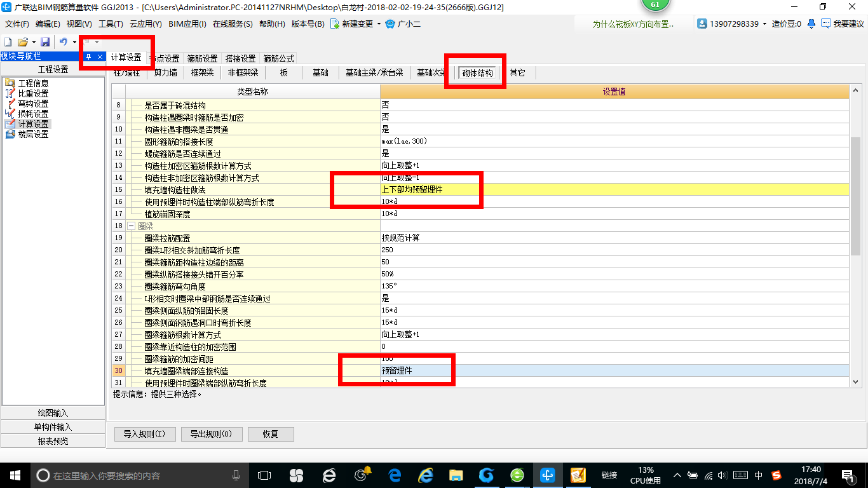
Task: Open 单构件输入 module button
Action: 53,427
